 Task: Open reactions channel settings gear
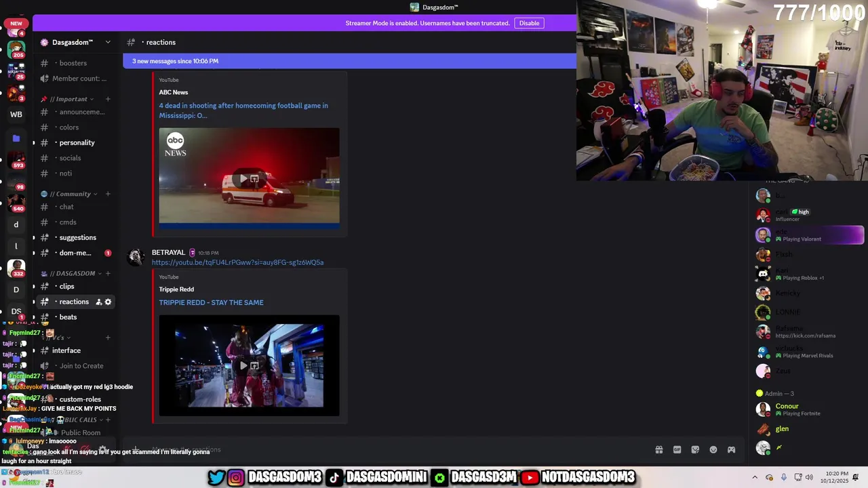(108, 302)
